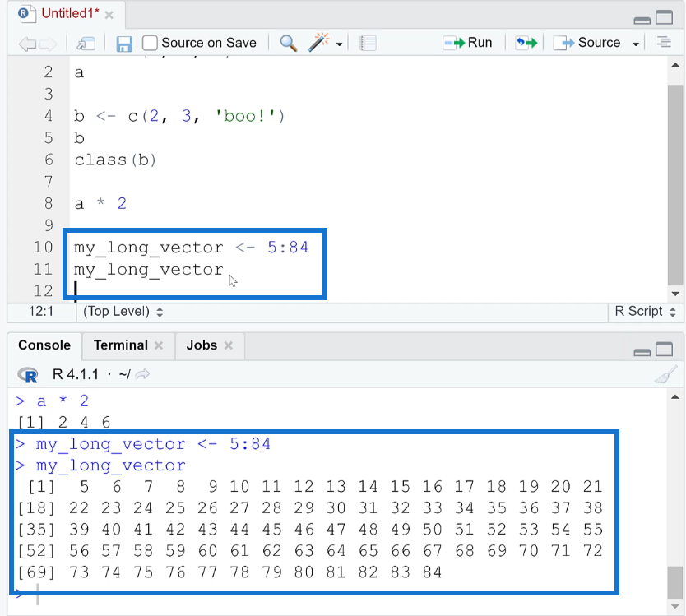Close the Terminal tab
Viewport: 686px width, 616px height.
(159, 345)
